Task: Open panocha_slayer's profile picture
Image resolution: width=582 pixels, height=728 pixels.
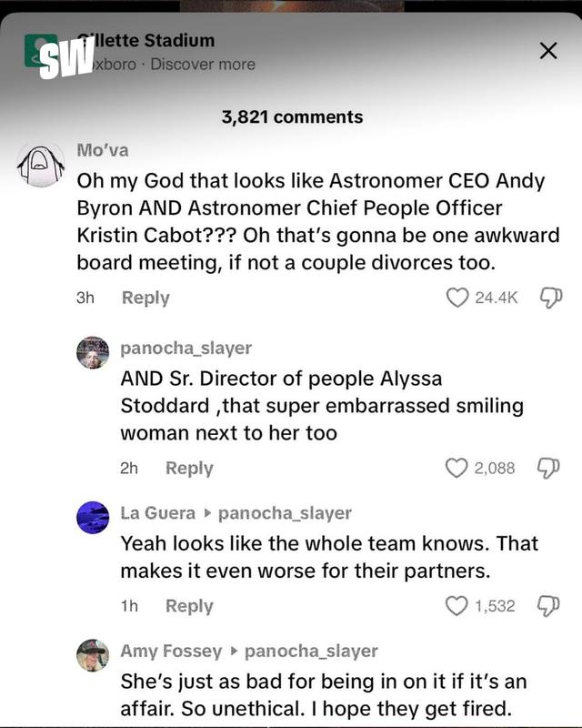Action: (x=93, y=352)
